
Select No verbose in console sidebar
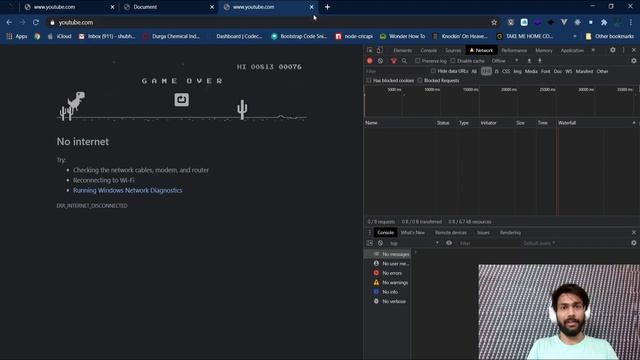click(x=388, y=301)
